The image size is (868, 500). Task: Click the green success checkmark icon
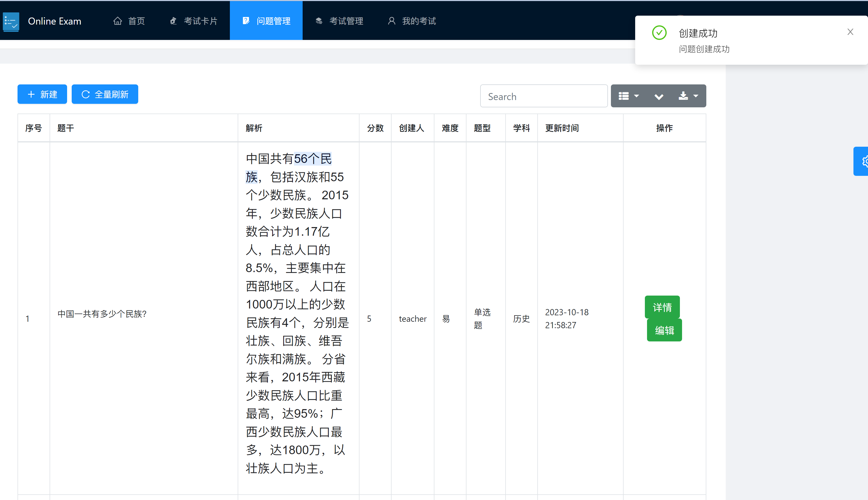(659, 33)
